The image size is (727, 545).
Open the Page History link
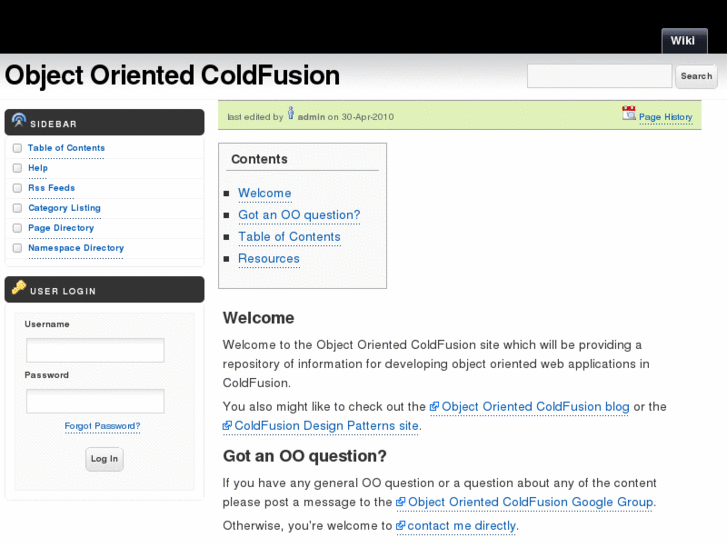665,117
